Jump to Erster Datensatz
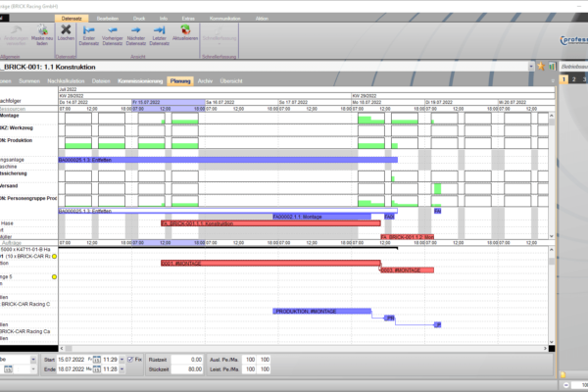Image resolution: width=588 pixels, height=392 pixels. (89, 30)
